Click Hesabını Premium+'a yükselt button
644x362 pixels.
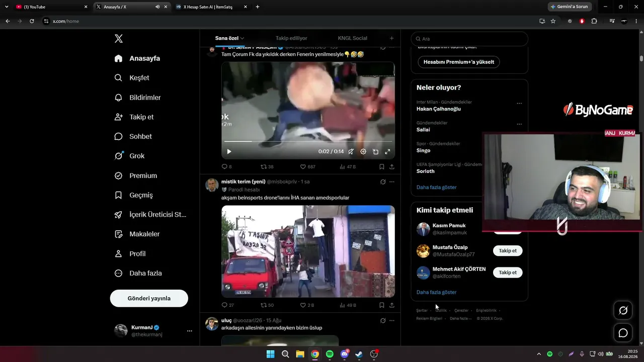(x=459, y=62)
